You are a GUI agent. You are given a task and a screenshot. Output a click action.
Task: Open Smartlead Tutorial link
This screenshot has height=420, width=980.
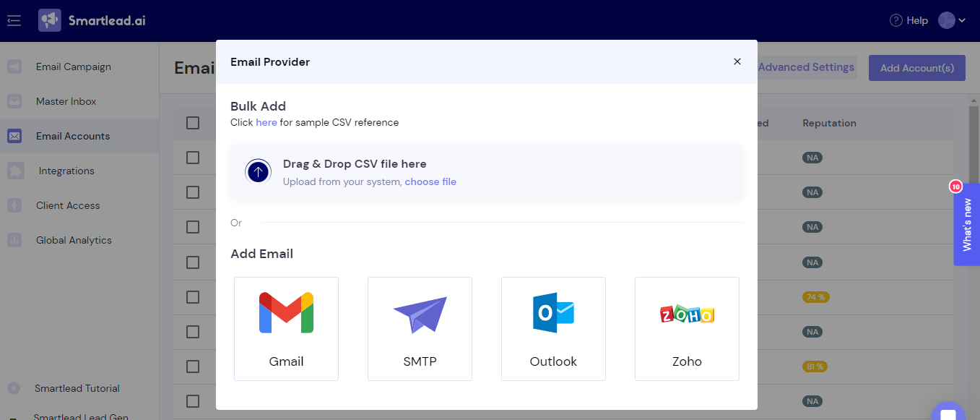tap(77, 388)
